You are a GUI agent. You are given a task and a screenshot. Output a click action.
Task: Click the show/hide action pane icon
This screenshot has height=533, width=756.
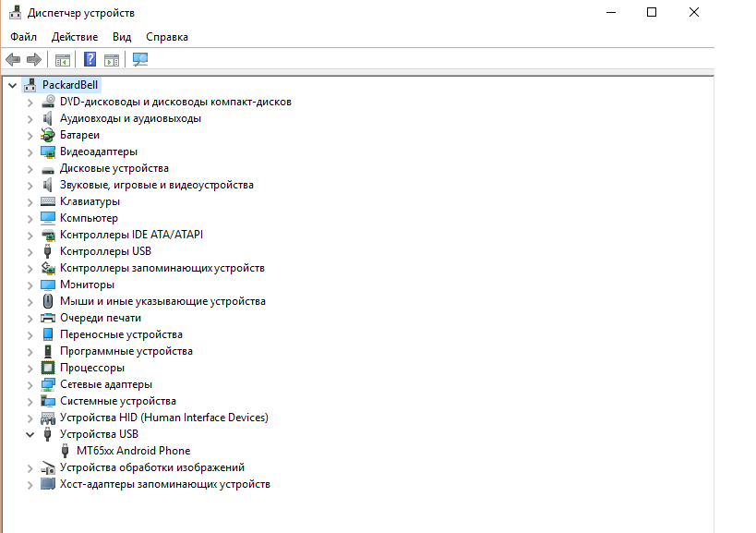point(112,60)
